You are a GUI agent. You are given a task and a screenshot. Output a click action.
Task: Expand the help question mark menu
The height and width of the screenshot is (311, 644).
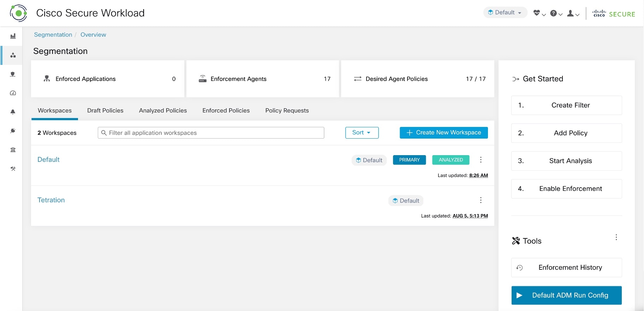pos(556,13)
